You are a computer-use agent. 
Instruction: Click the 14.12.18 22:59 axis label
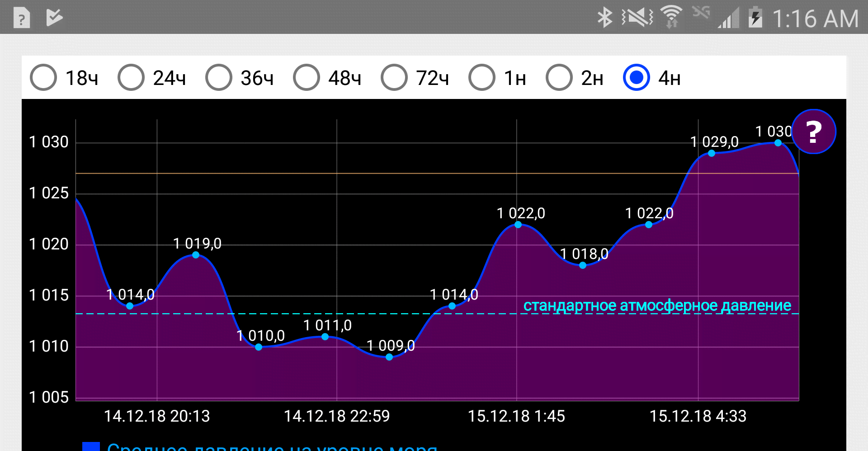pyautogui.click(x=337, y=416)
